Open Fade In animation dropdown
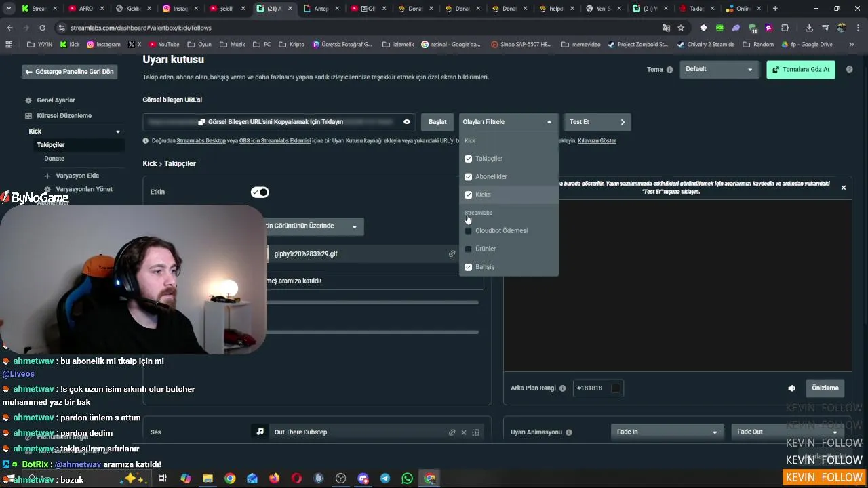The image size is (868, 488). click(x=667, y=432)
